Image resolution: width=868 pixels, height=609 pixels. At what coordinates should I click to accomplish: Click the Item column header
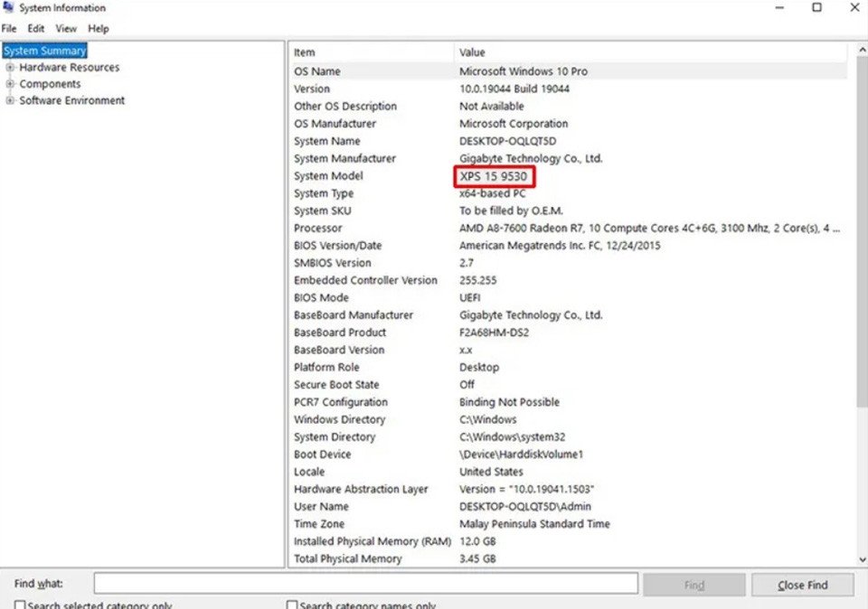(303, 52)
